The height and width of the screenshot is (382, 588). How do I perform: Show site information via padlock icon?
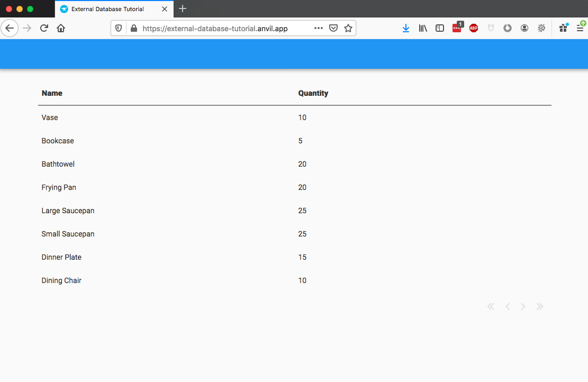tap(133, 29)
